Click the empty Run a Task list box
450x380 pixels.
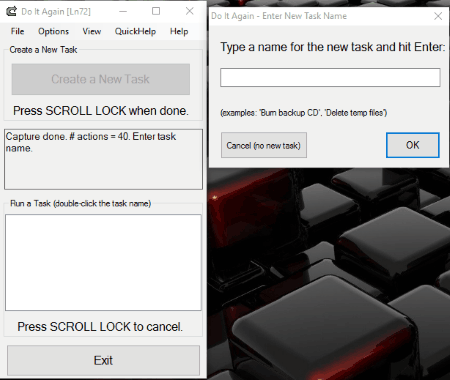tap(103, 262)
